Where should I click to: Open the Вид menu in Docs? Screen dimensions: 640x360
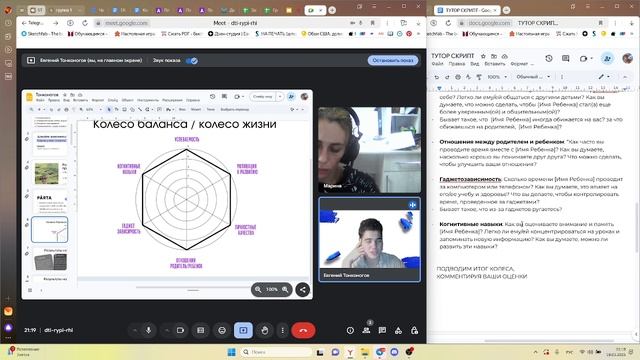[x=474, y=64]
